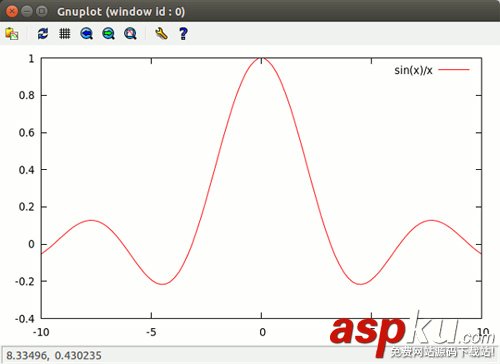500x364 pixels.
Task: Click the y-axis label -0.2
Action: 25,282
